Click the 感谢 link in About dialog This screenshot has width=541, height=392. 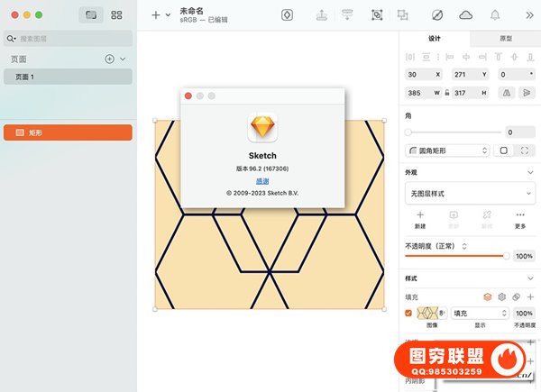tap(262, 180)
